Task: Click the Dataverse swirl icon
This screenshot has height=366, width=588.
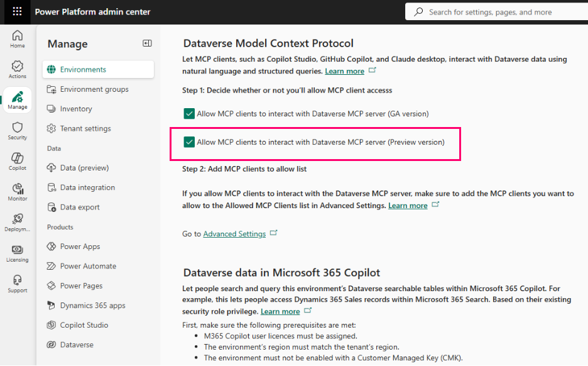Action: pyautogui.click(x=52, y=345)
